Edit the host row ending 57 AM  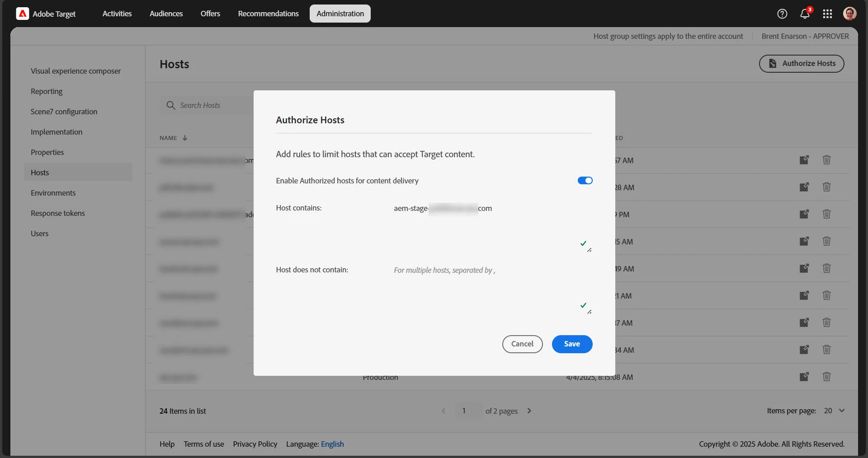(x=804, y=160)
